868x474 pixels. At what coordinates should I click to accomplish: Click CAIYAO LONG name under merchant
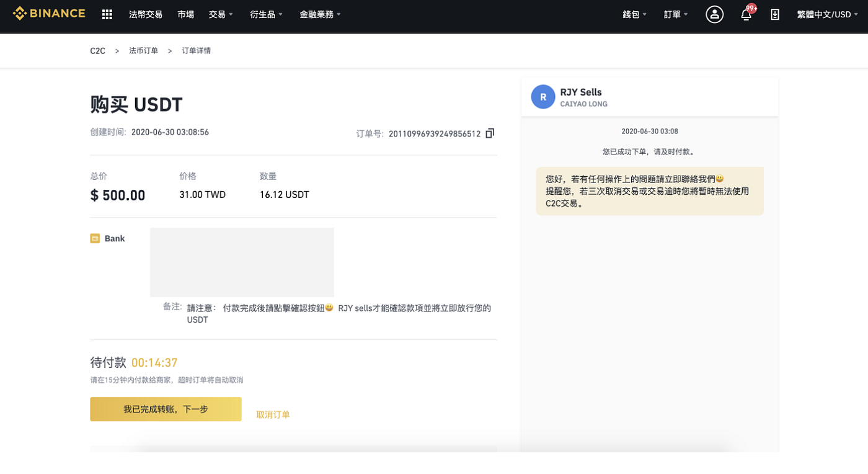[583, 104]
